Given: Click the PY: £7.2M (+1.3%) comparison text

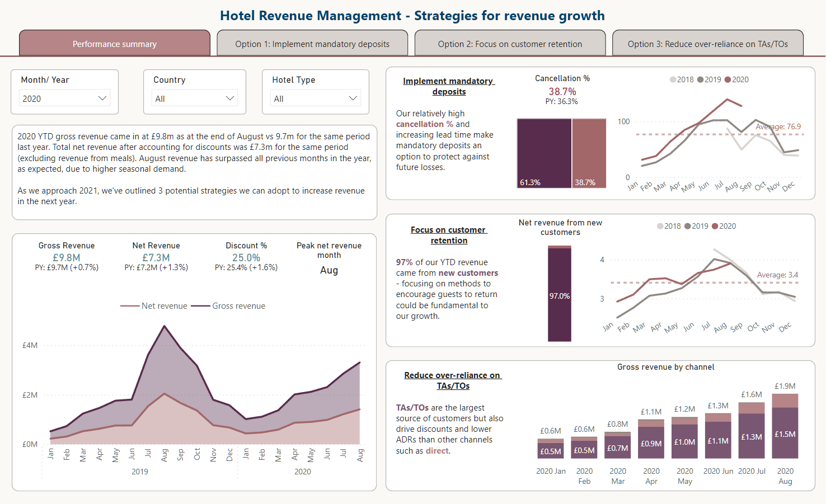Looking at the screenshot, I should tap(156, 267).
